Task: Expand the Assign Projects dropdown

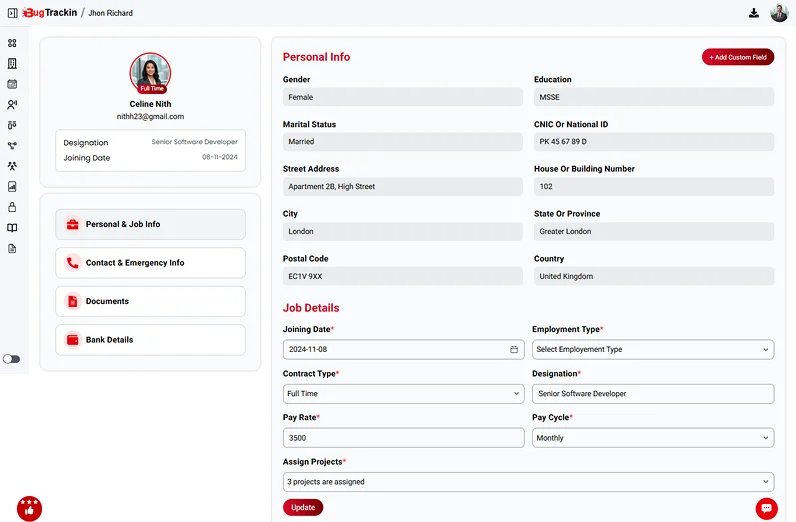Action: (x=528, y=482)
